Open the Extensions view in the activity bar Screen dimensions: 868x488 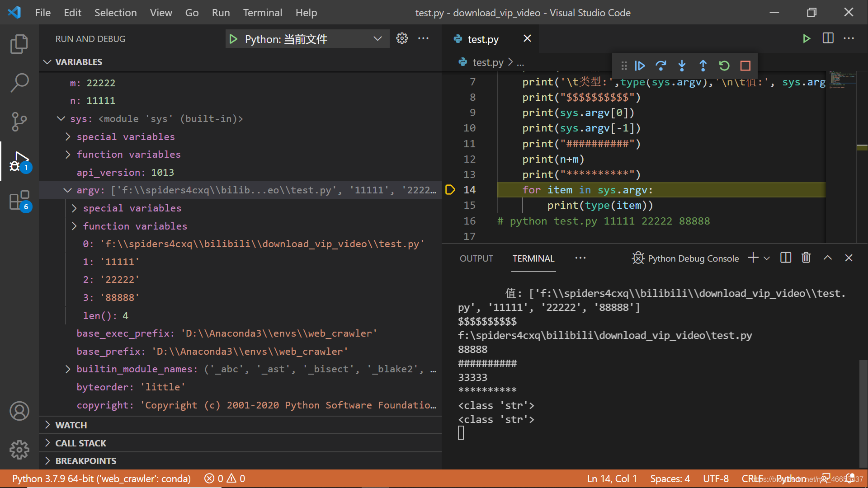(x=19, y=200)
